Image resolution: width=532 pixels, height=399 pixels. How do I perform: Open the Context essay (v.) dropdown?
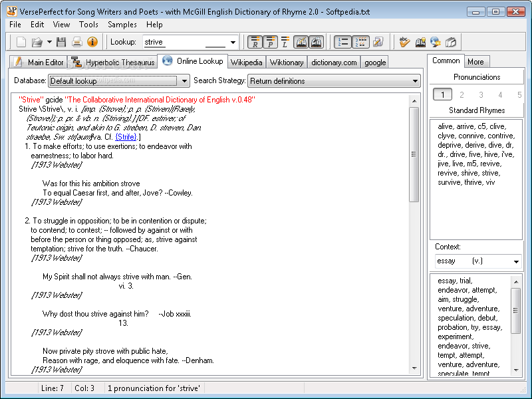click(477, 261)
